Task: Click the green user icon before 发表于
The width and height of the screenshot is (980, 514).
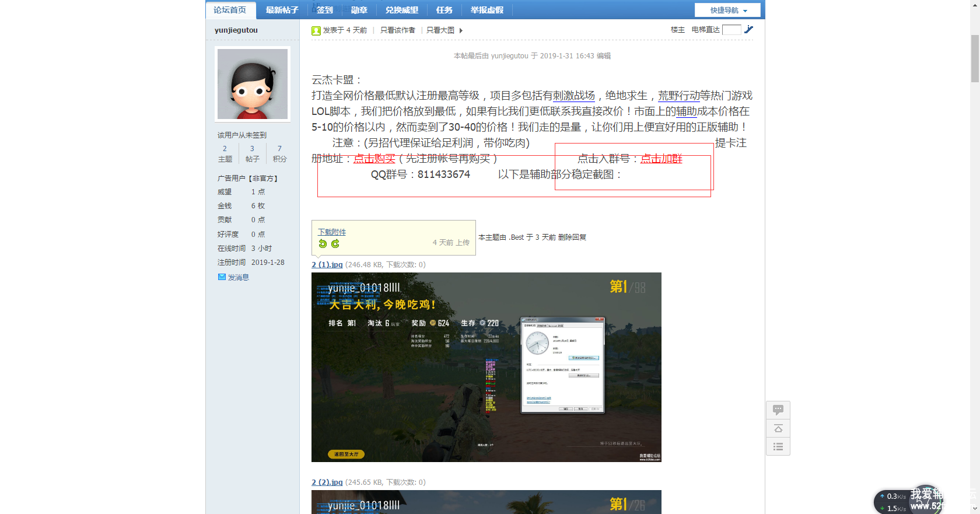Action: tap(316, 30)
